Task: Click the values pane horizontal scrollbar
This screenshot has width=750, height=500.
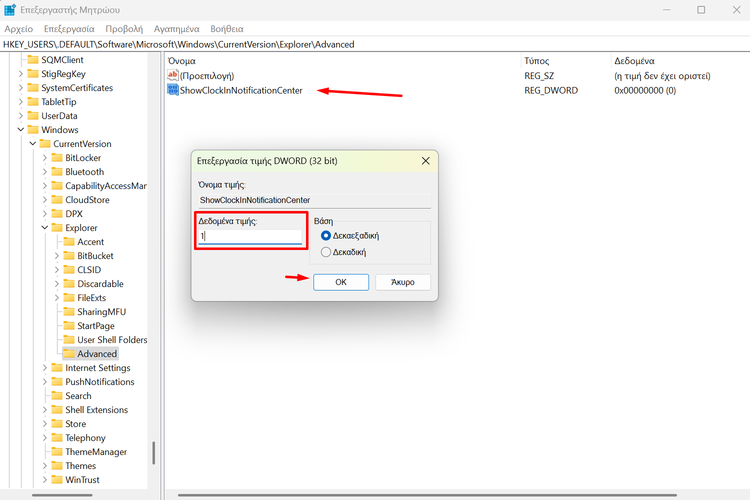Action: (x=427, y=495)
